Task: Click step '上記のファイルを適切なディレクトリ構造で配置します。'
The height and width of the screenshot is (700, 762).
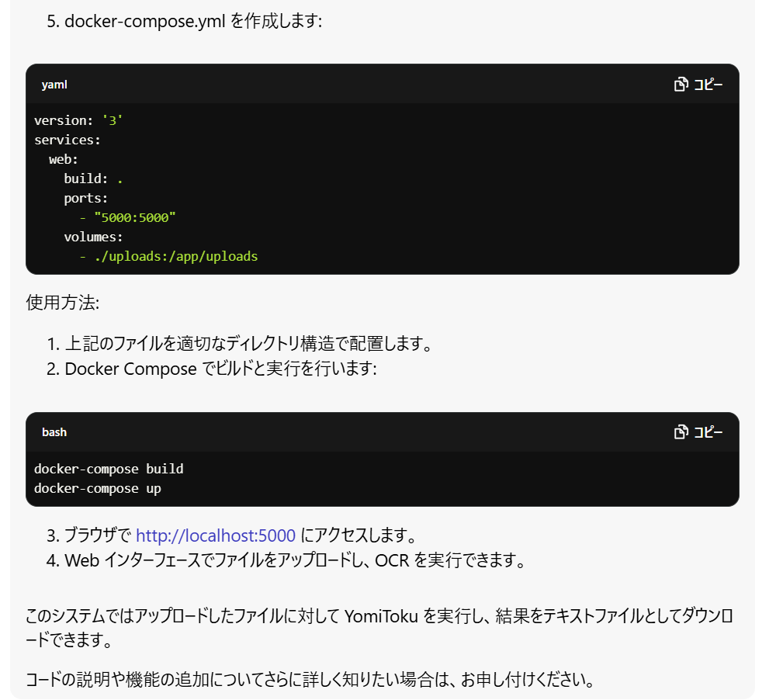Action: pos(248,343)
